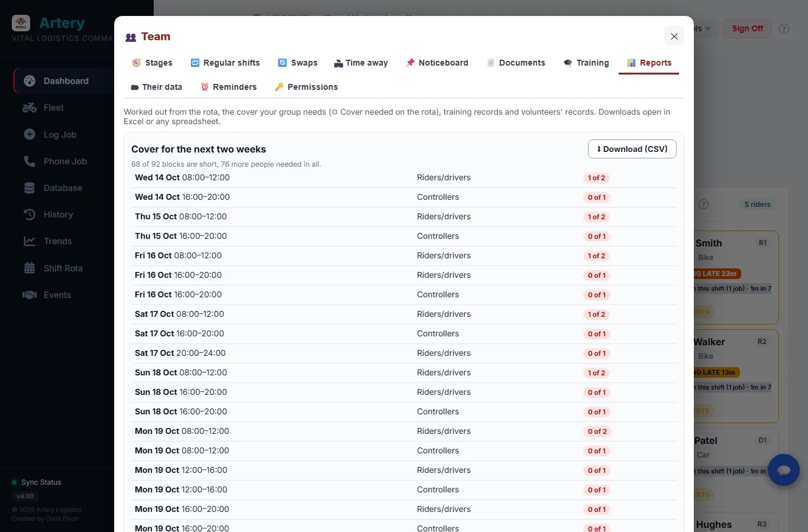This screenshot has width=808, height=532.
Task: Open Dashboard in the sidebar
Action: click(63, 81)
